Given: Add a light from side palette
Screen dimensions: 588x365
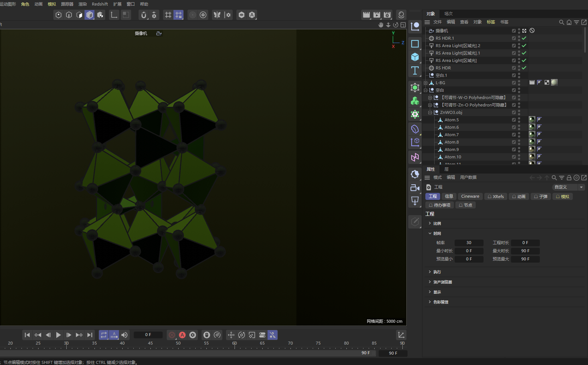Looking at the screenshot, I should (x=415, y=201).
